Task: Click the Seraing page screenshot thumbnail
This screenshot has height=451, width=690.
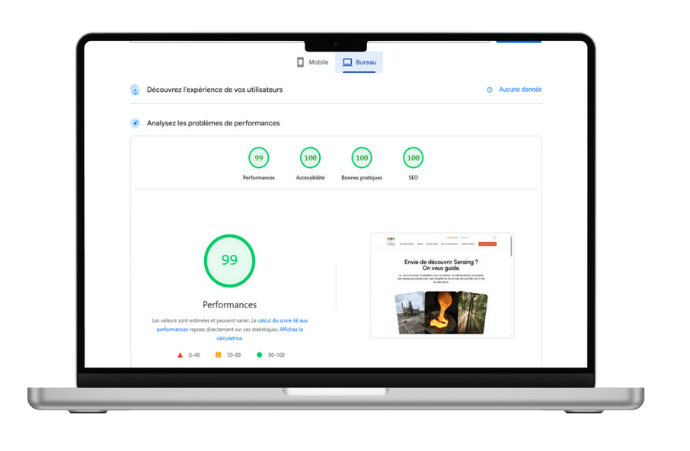Action: pyautogui.click(x=441, y=285)
